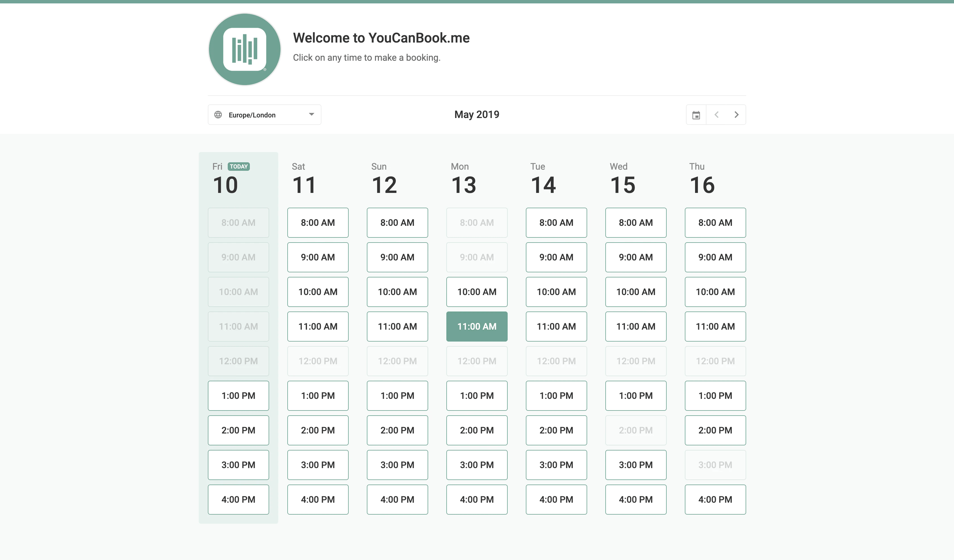Screen dimensions: 954x560
Task: Click the YouCanBook.me logo
Action: coord(244,49)
